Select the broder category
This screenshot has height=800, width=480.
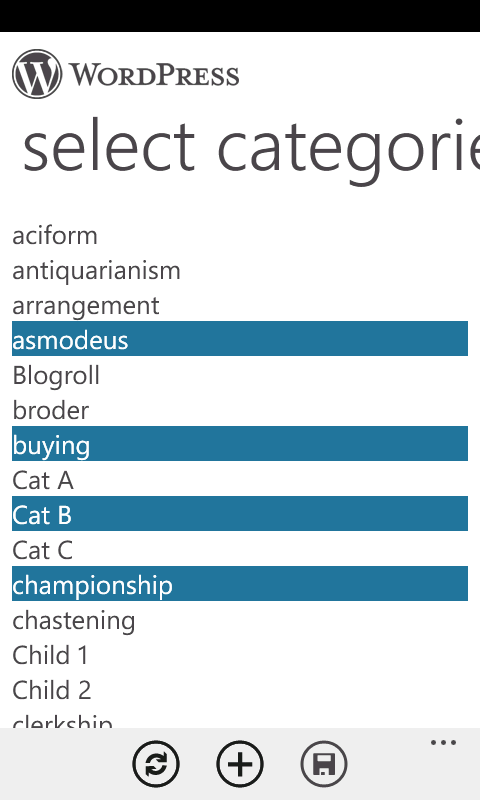pos(240,409)
